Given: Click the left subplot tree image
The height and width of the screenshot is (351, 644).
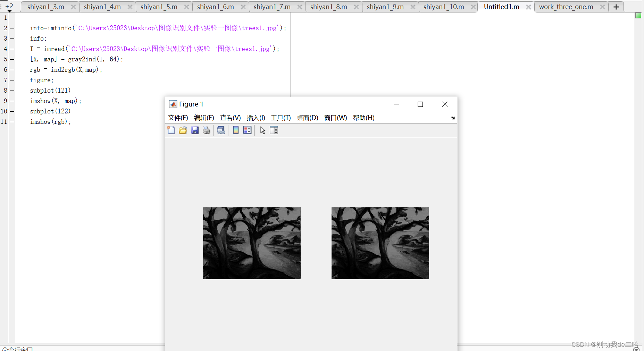Looking at the screenshot, I should [252, 243].
